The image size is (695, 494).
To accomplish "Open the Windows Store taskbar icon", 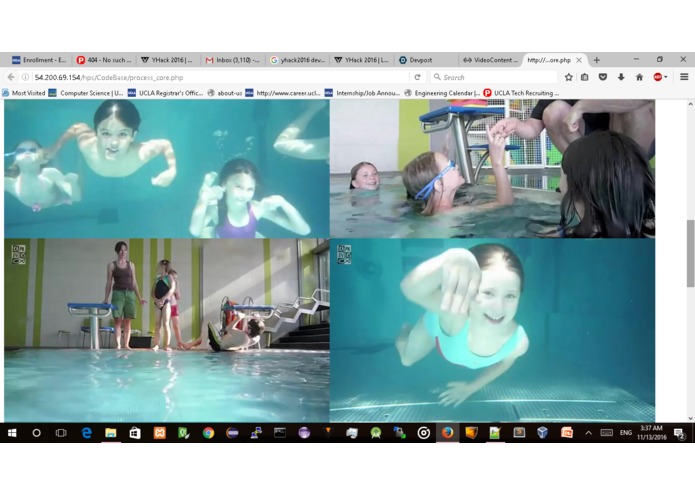I will (x=135, y=433).
